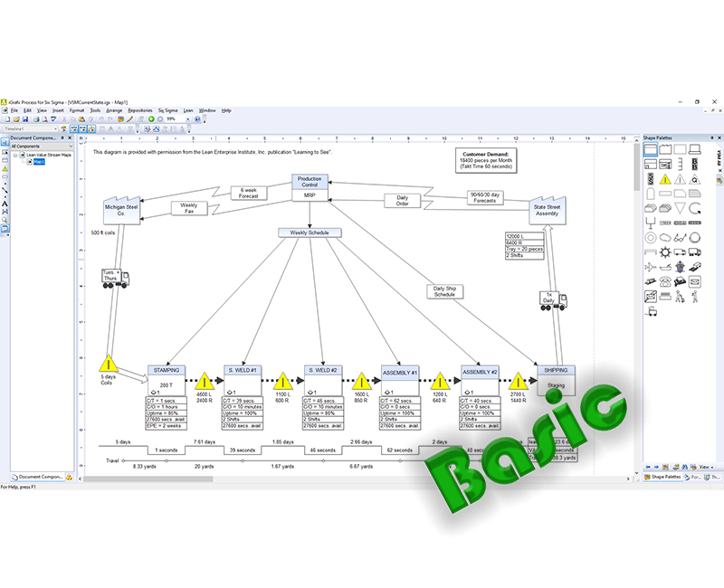The height and width of the screenshot is (588, 724).
Task: Open the zoom percentage dropdown on the toolbar
Action: click(186, 120)
